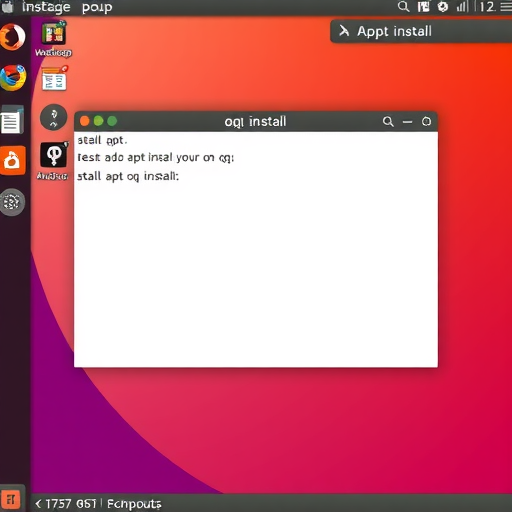Click the dash icon in ogı install titlebar
512x512 pixels.
click(x=407, y=122)
